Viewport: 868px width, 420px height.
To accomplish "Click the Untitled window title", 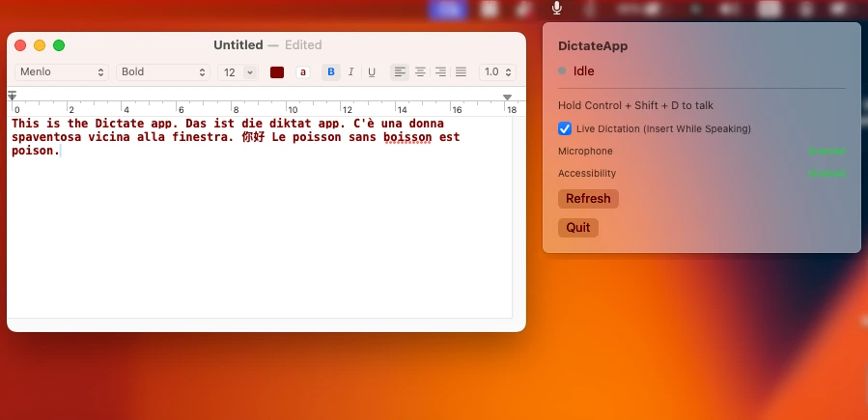I will pos(238,44).
